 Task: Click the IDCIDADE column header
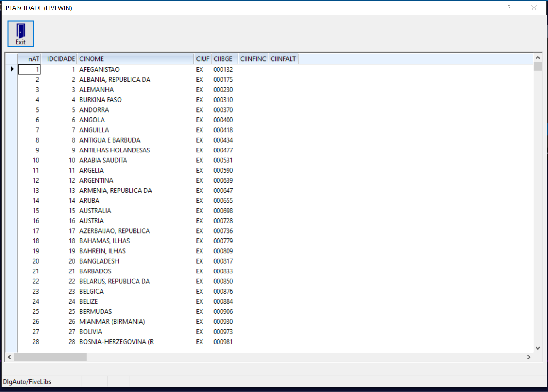(x=59, y=59)
